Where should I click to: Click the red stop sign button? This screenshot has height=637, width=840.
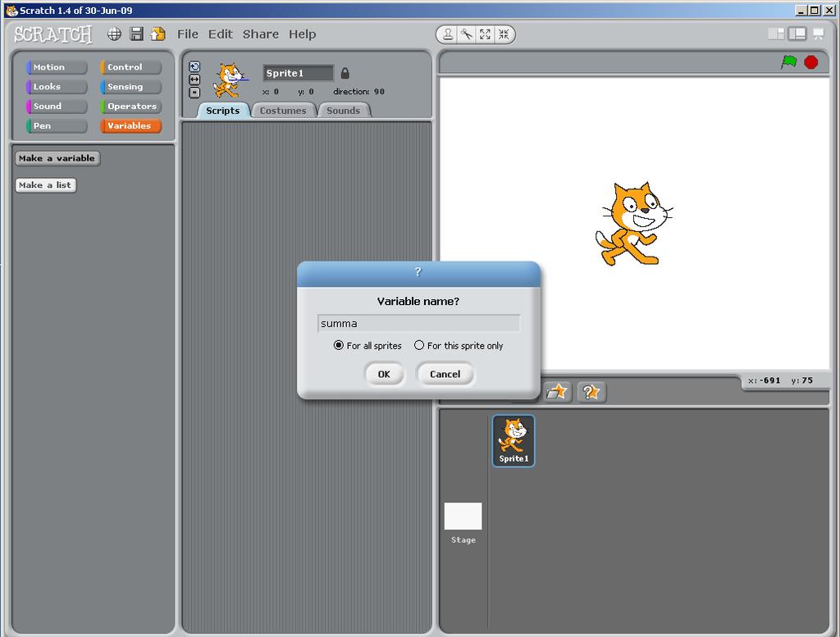pos(811,62)
